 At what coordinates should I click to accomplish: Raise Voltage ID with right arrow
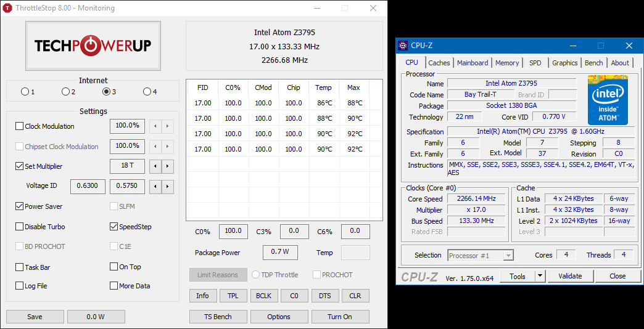tap(168, 187)
